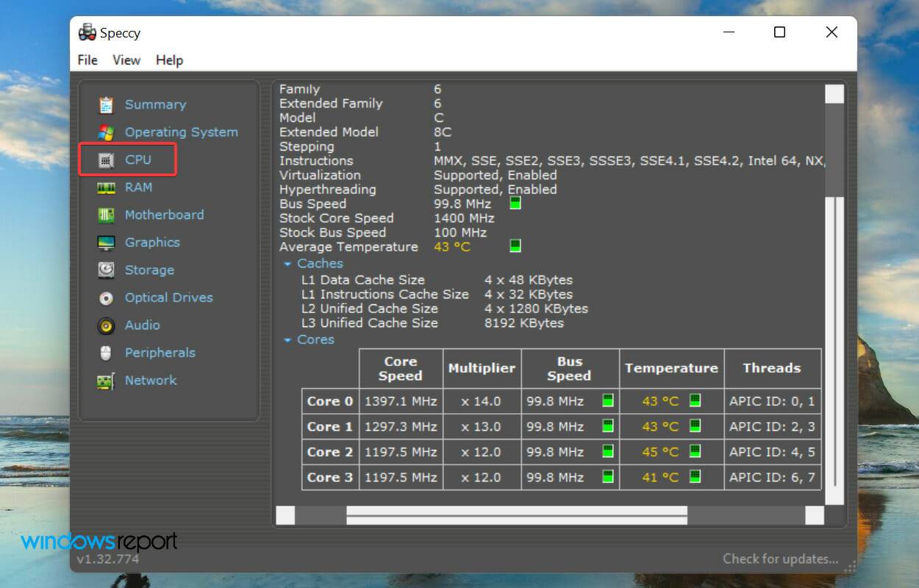Click the Peripherals section icon
The height and width of the screenshot is (588, 919).
click(x=105, y=353)
